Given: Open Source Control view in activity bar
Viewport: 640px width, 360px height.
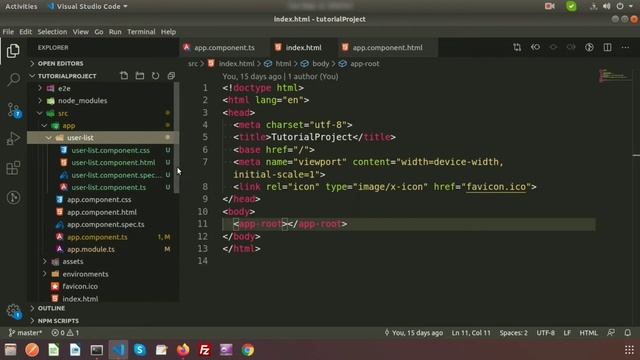Looking at the screenshot, I should click(14, 110).
